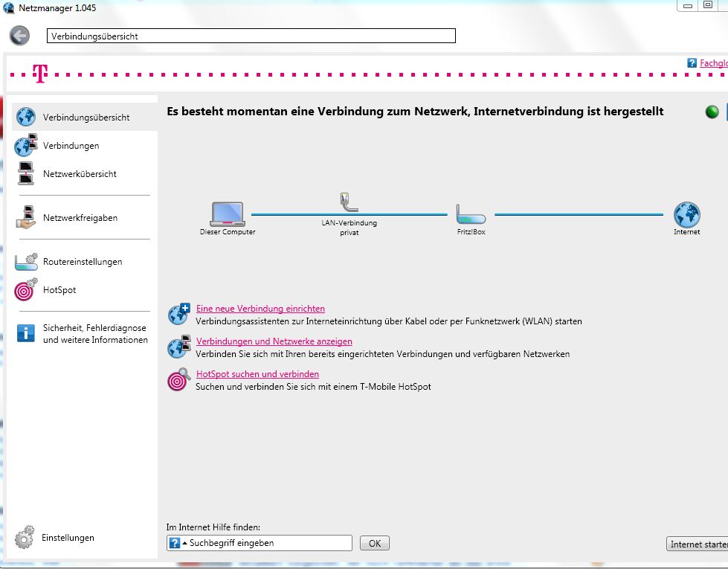Viewport: 728px width, 569px height.
Task: Click the 'Dieser Computer' label
Action: (228, 232)
